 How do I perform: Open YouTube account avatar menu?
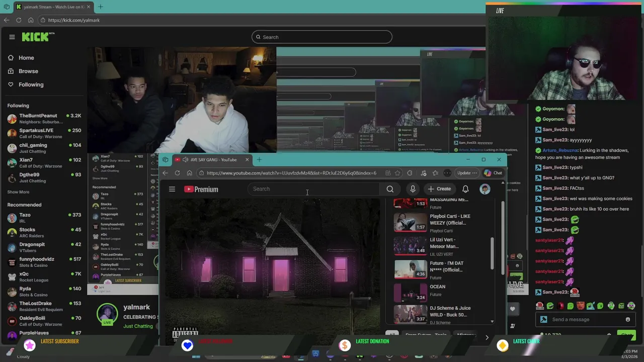[485, 189]
